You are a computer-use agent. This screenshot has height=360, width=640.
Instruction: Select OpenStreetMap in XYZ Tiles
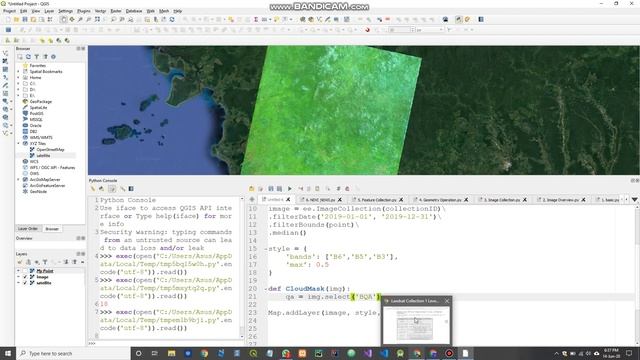point(50,150)
